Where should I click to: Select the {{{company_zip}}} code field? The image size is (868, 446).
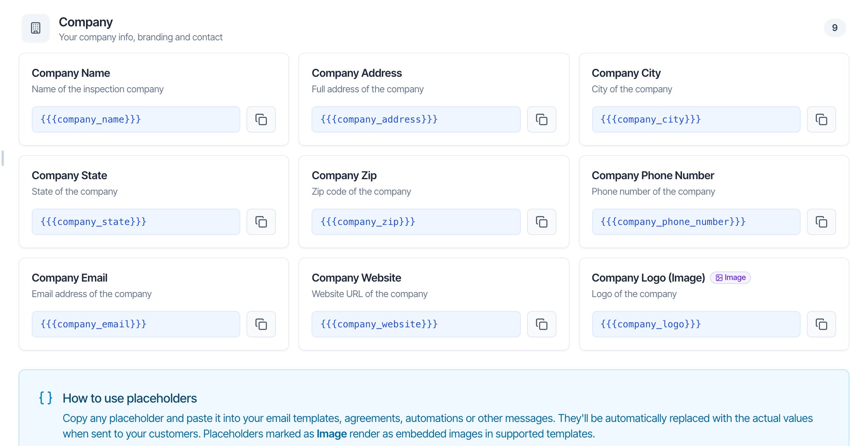point(416,222)
